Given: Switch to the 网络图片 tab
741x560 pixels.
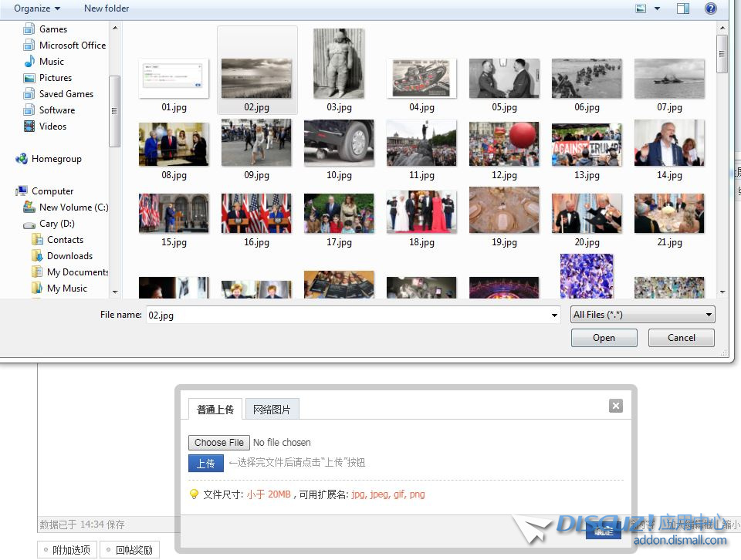Looking at the screenshot, I should (272, 410).
